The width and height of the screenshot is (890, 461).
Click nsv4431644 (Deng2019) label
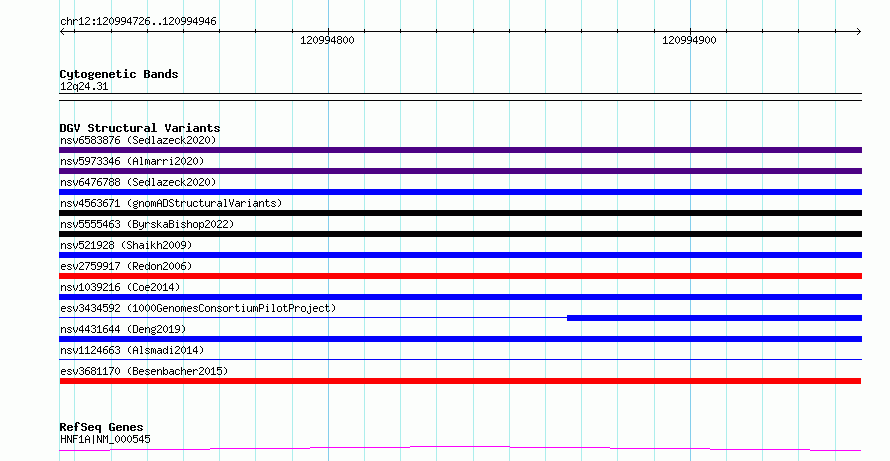[123, 329]
